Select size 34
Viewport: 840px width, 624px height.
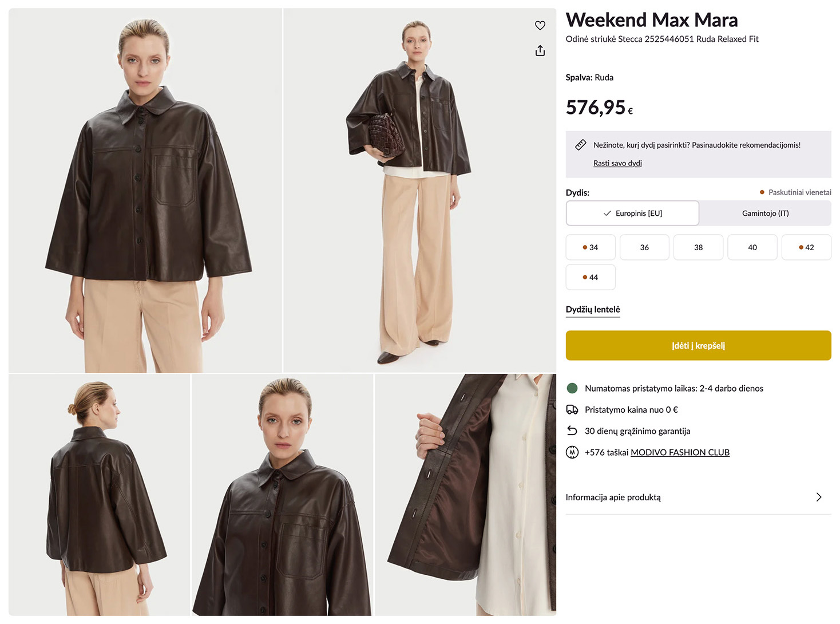click(590, 247)
